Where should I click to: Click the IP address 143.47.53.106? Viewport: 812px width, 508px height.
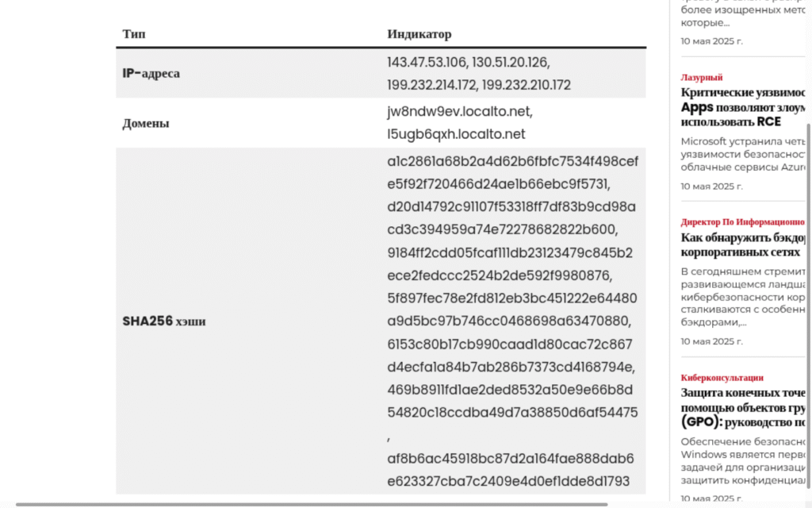(x=427, y=62)
